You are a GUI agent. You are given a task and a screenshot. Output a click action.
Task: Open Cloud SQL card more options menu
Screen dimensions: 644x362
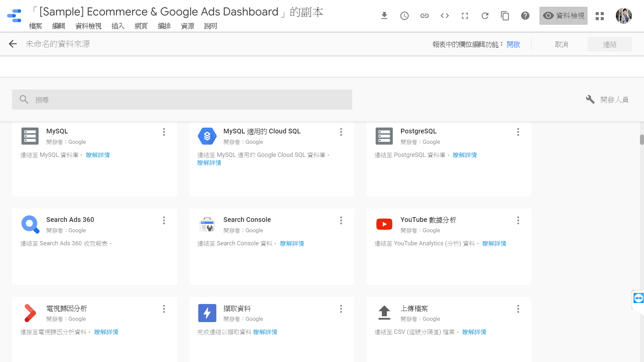tap(341, 132)
